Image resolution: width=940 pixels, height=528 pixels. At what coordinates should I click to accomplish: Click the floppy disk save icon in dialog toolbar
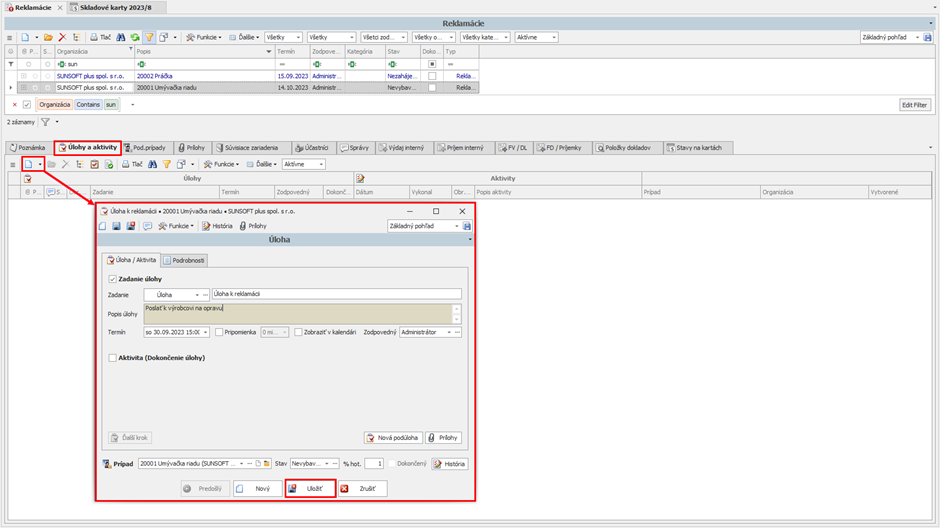[x=116, y=226]
